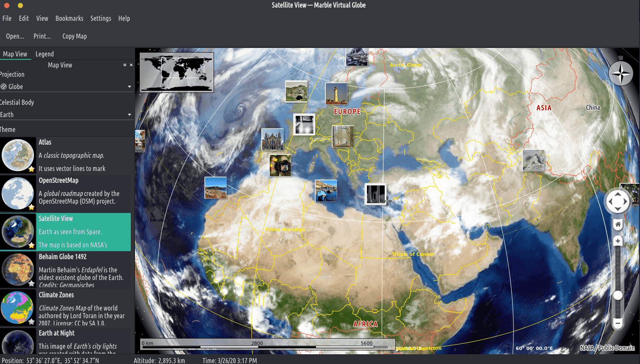Open the cathedral photo marker

[x=272, y=140]
